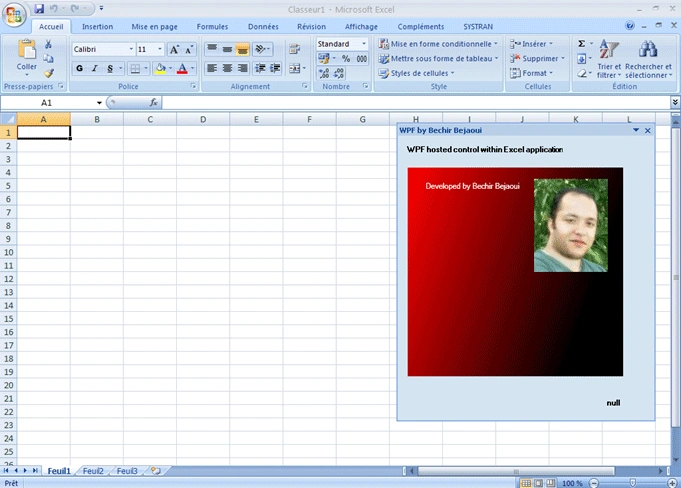Open the Office button menu
The image size is (681, 488).
14,15
